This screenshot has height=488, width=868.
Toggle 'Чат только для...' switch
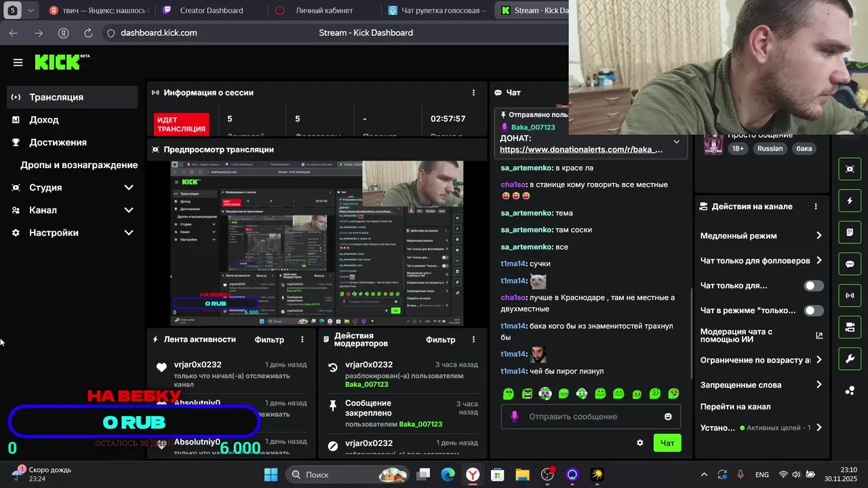tap(814, 286)
